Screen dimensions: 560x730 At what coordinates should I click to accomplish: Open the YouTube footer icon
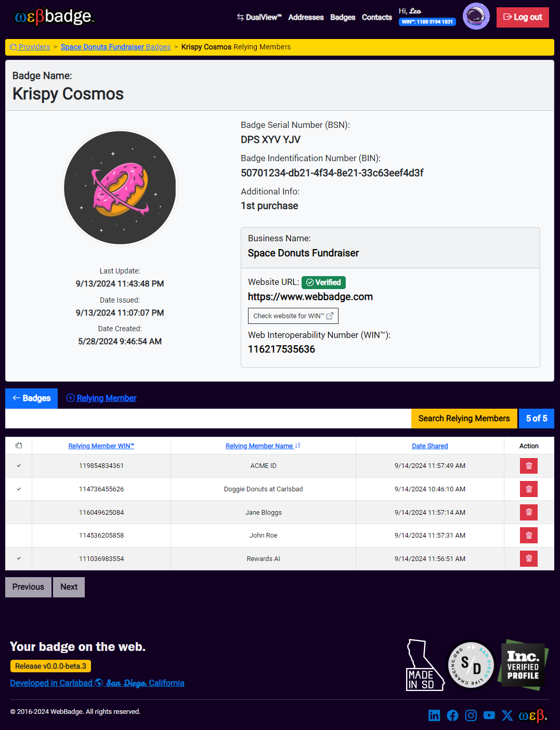pyautogui.click(x=489, y=715)
